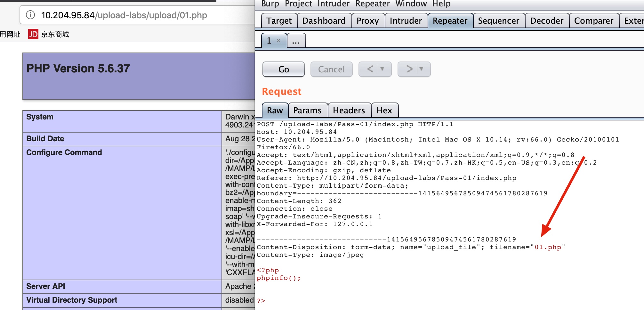This screenshot has width=644, height=310.
Task: Click the Referer header line
Action: [386, 178]
